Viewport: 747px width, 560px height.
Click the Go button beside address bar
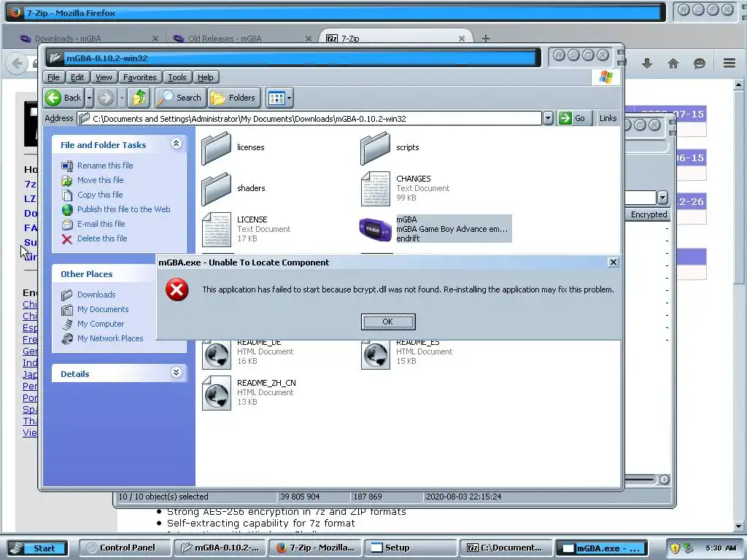(573, 118)
